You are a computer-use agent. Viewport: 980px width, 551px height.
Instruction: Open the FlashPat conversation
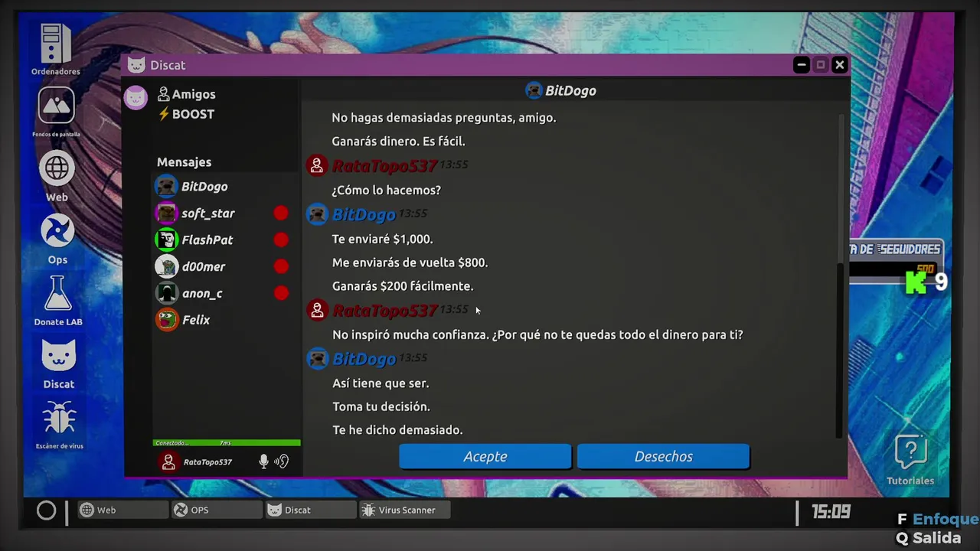pos(226,240)
